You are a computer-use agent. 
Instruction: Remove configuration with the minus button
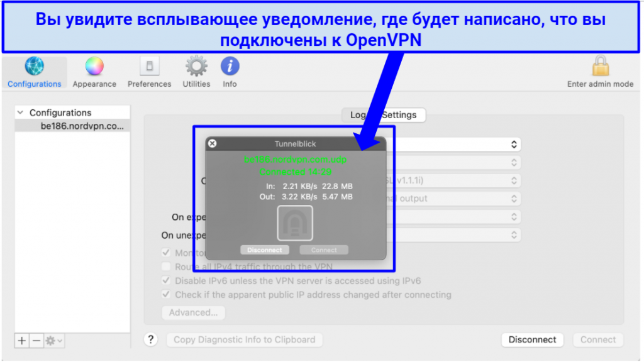pos(36,341)
